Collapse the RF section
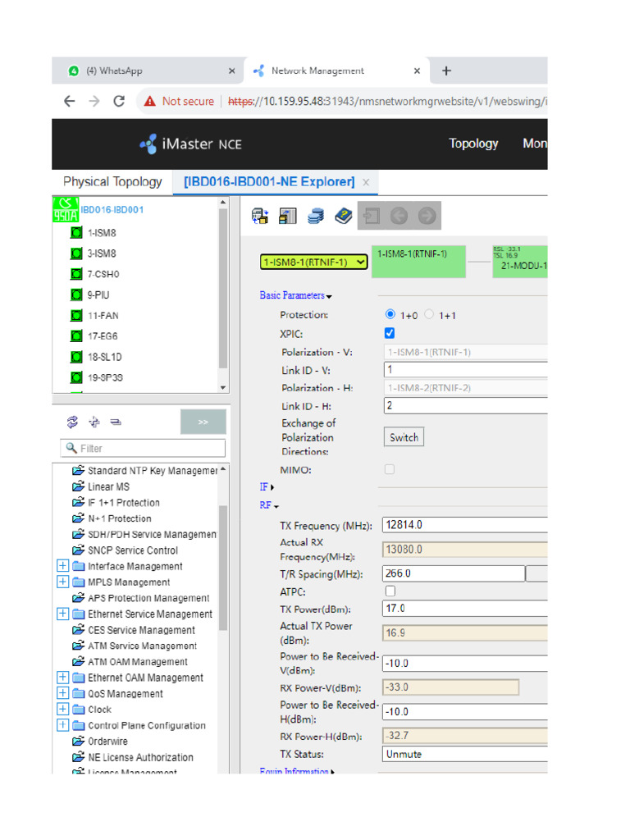 (x=270, y=506)
